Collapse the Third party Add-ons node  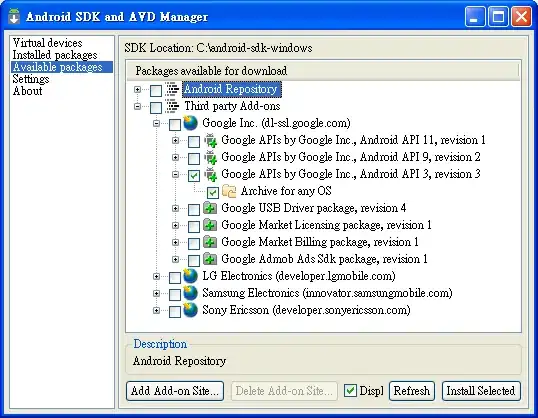138,106
